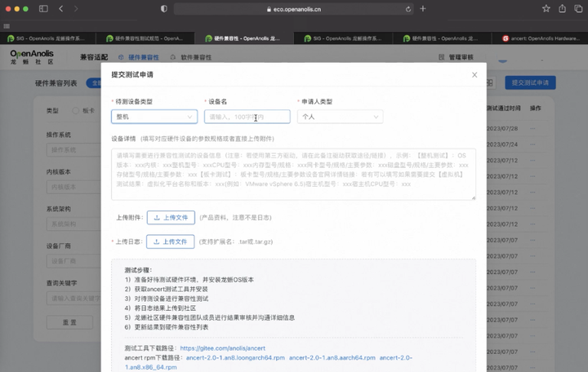The image size is (588, 372).
Task: Reload the page using address bar icon
Action: (x=408, y=9)
